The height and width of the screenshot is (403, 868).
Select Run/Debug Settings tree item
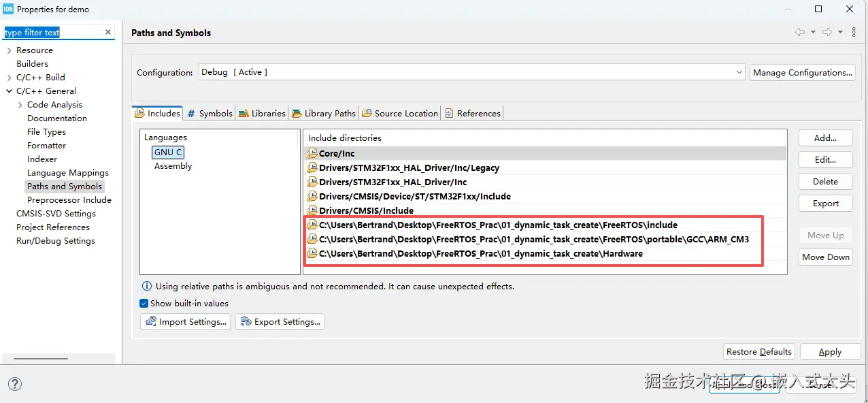56,241
